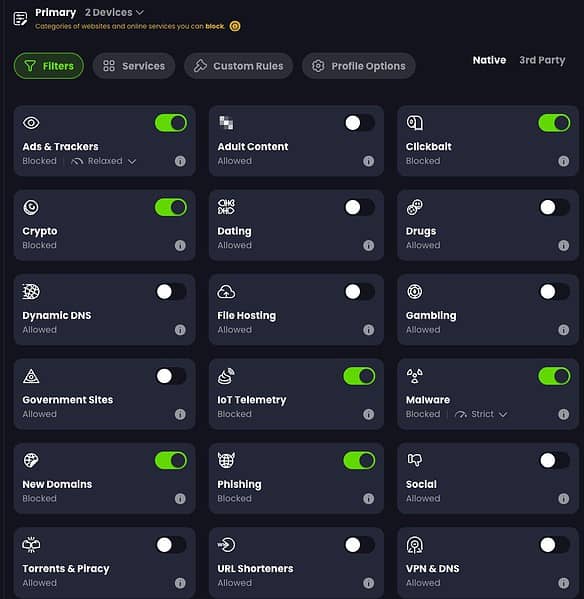Turn off the New Domains toggle
584x599 pixels.
[171, 461]
